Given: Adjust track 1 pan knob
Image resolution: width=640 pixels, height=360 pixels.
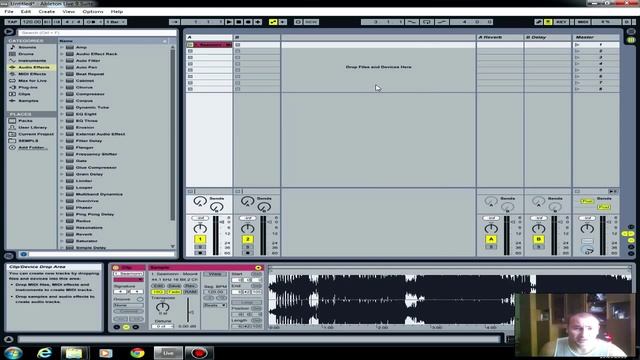Looking at the screenshot, I should [200, 228].
